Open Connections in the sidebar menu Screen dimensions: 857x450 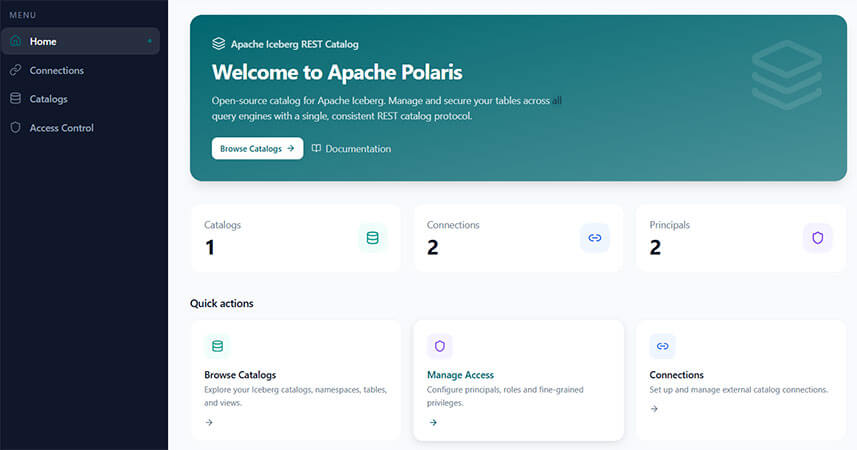pos(80,70)
